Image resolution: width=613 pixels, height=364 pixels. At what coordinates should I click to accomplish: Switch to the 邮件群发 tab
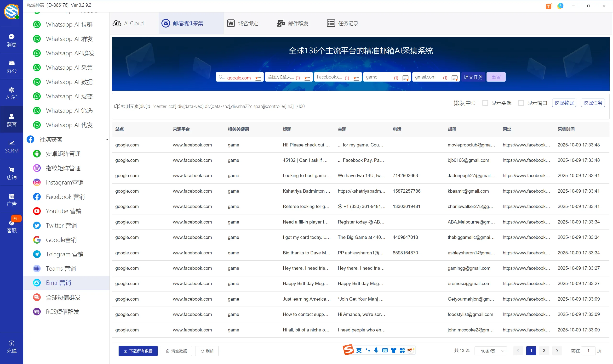(293, 23)
